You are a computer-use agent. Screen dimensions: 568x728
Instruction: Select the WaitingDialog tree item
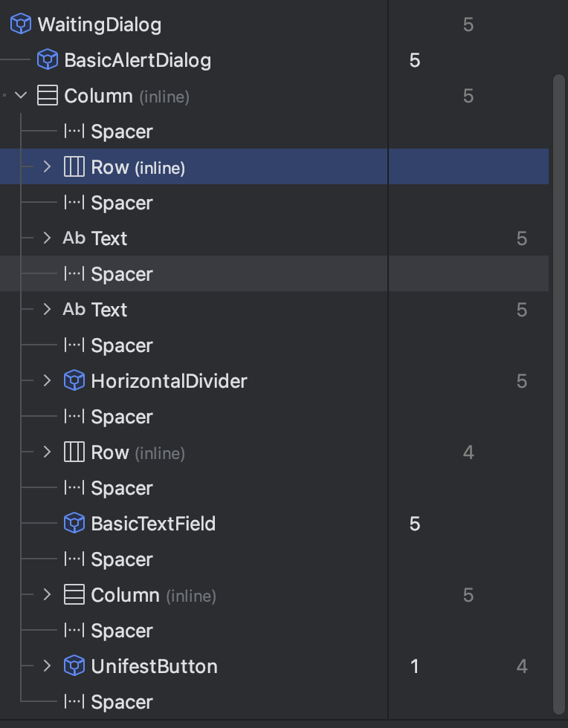coord(99,25)
